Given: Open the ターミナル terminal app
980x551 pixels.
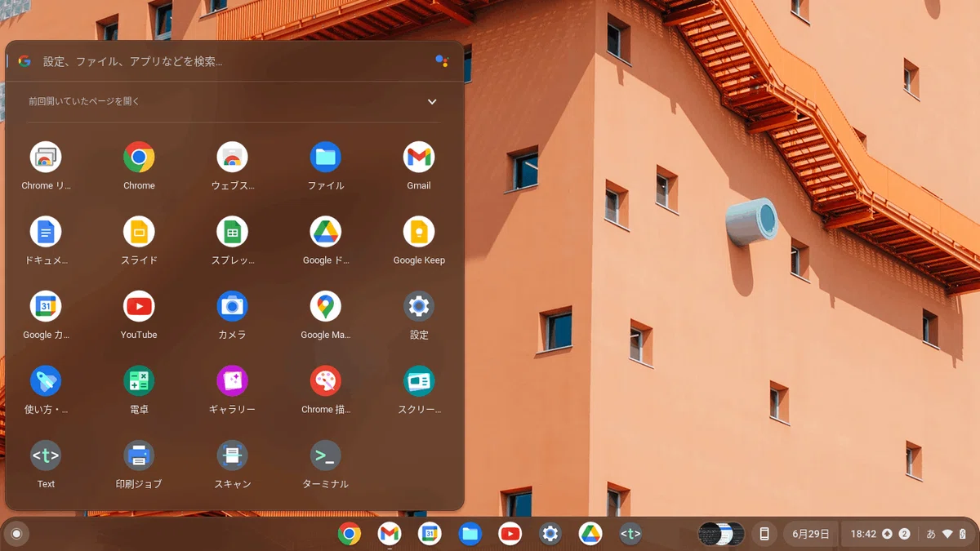Looking at the screenshot, I should (325, 455).
